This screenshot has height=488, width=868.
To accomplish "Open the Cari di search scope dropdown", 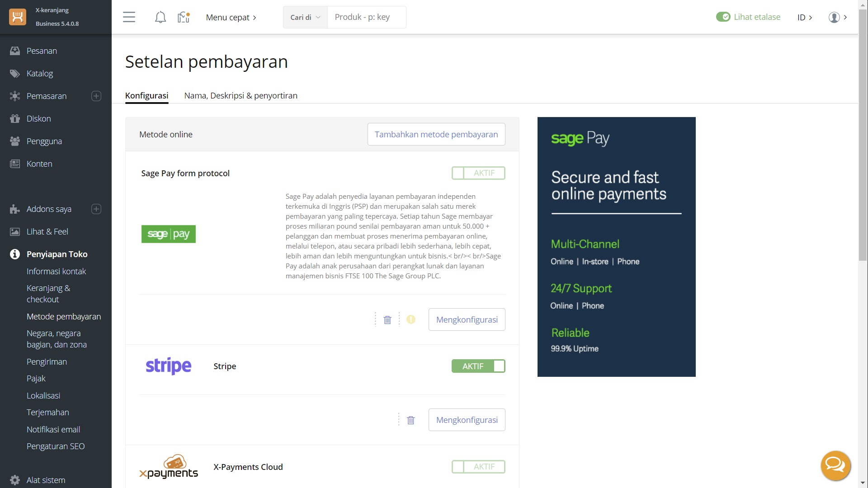I will pyautogui.click(x=305, y=17).
